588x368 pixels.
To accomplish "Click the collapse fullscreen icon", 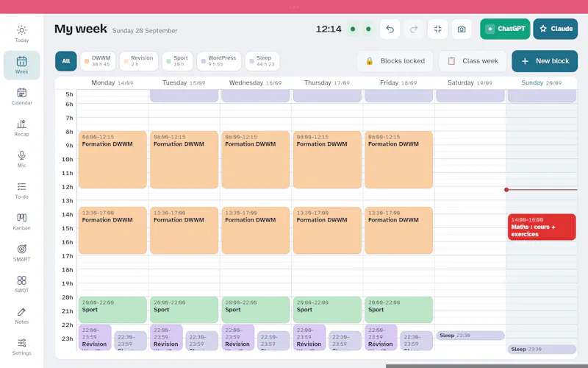I will (x=437, y=29).
